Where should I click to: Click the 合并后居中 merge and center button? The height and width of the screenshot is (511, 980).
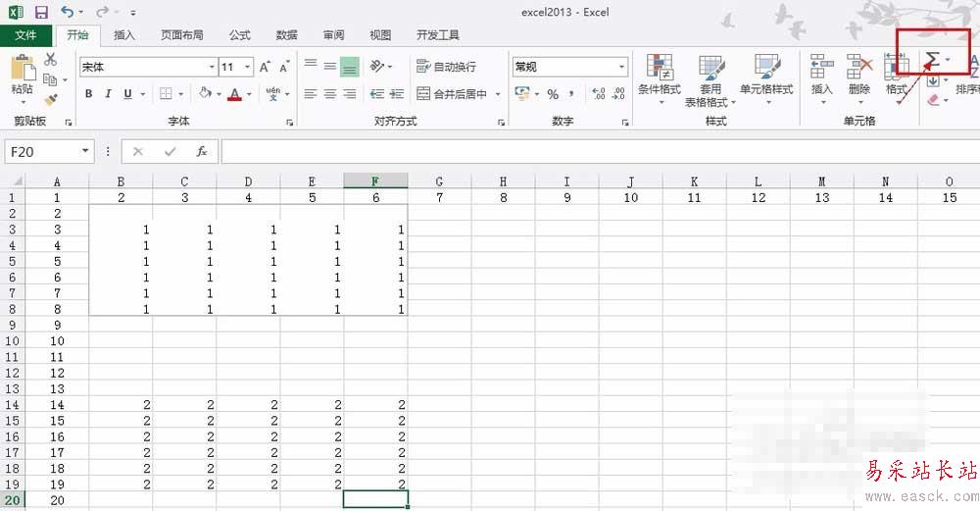453,94
